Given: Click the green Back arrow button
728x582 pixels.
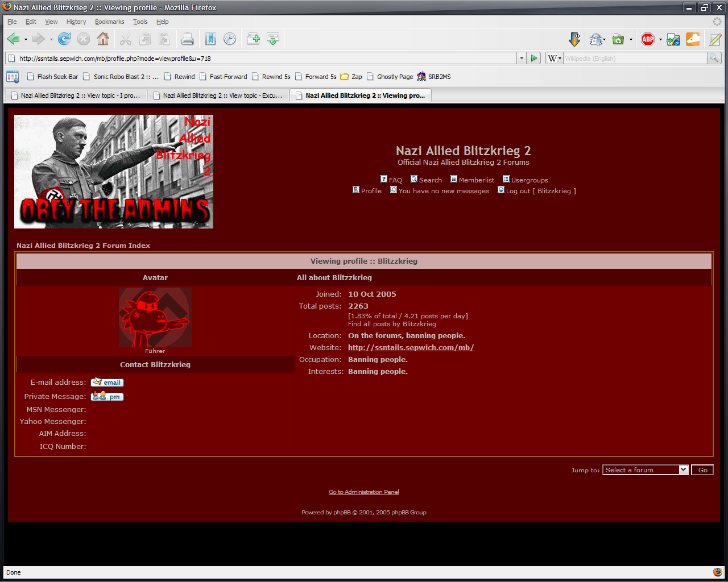Looking at the screenshot, I should 13,39.
